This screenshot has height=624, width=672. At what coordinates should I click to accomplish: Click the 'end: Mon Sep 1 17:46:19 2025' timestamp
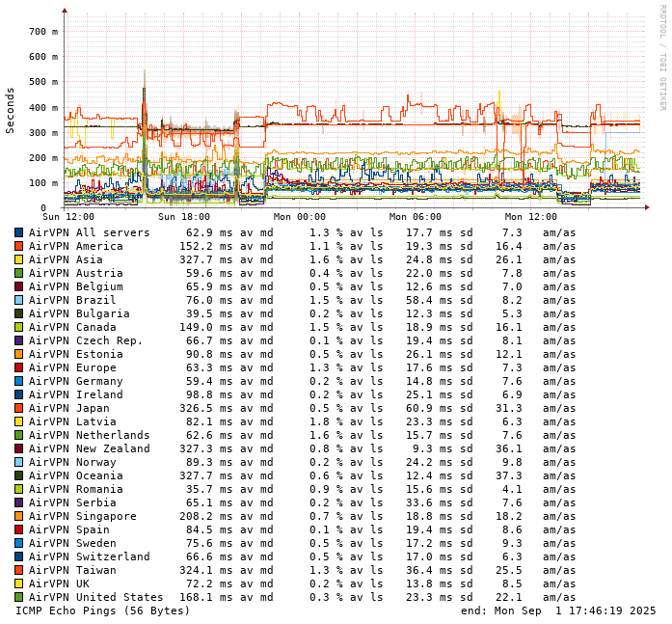(558, 610)
